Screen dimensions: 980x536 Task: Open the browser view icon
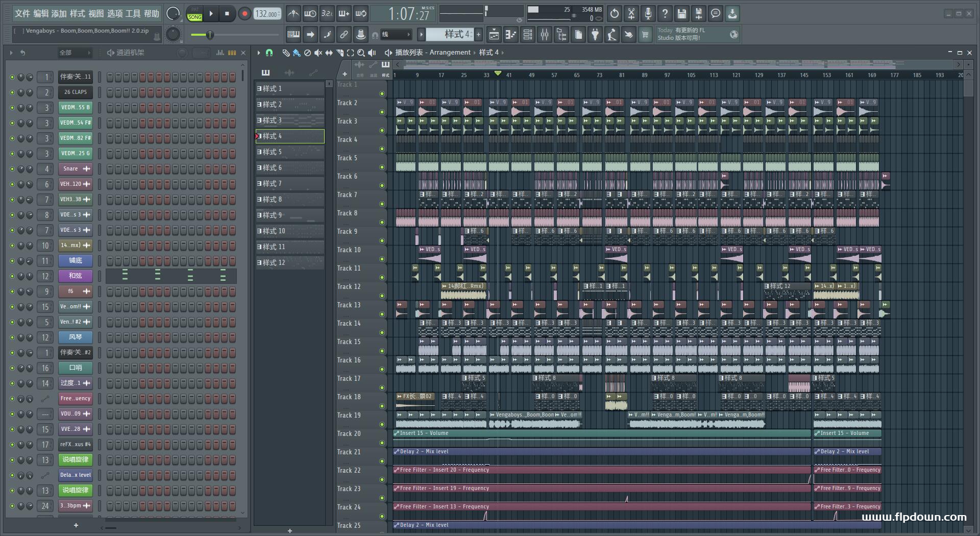(561, 35)
